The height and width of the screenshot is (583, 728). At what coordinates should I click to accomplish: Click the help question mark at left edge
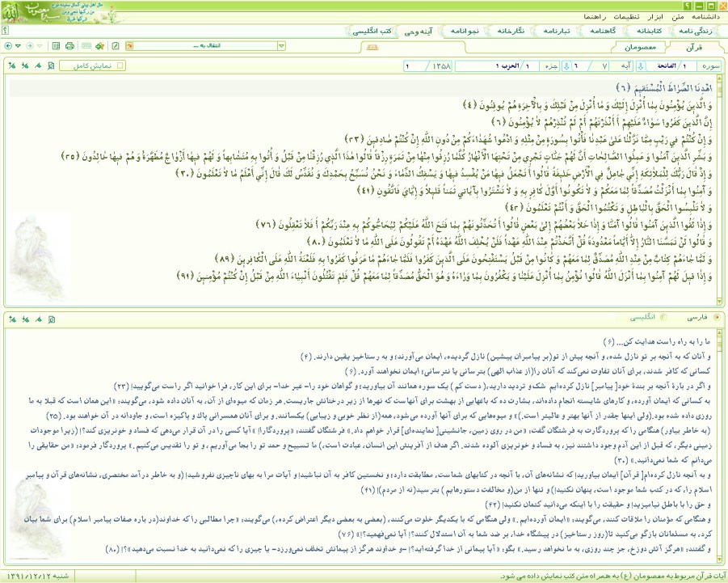(5, 31)
